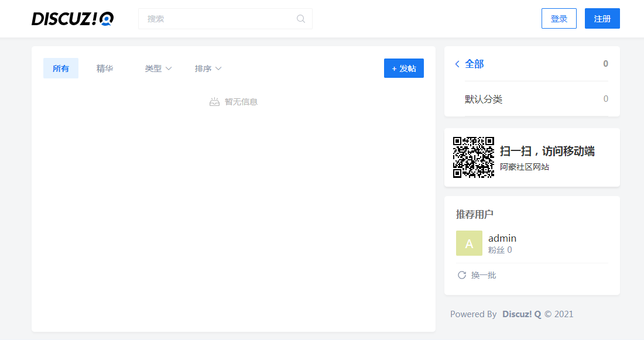The height and width of the screenshot is (340, 644).
Task: Click the Discuz! Q logo
Action: pyautogui.click(x=73, y=19)
